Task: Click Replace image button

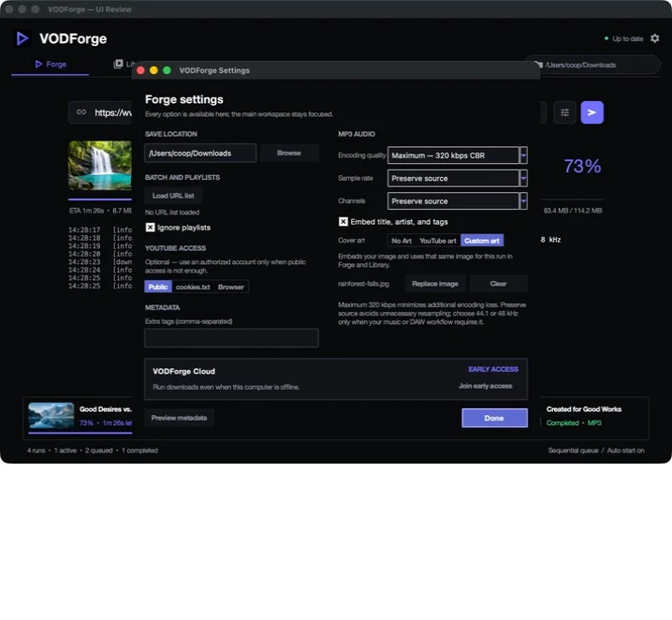Action: tap(435, 284)
